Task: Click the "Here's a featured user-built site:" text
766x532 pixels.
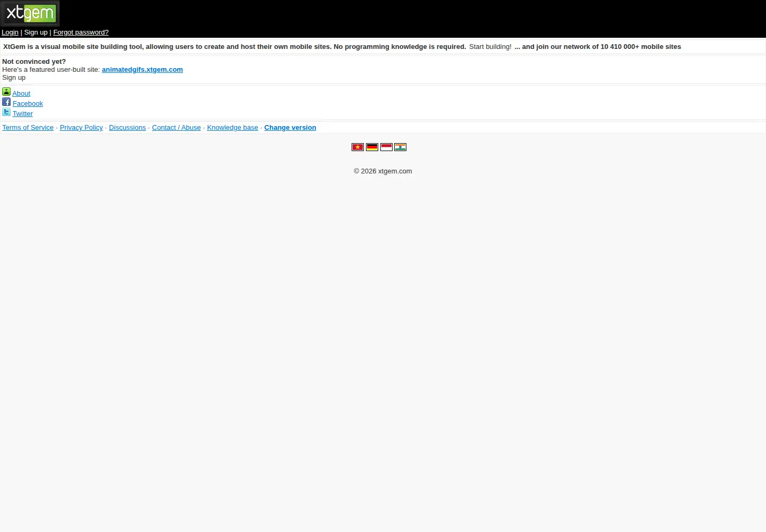Action: [x=51, y=70]
